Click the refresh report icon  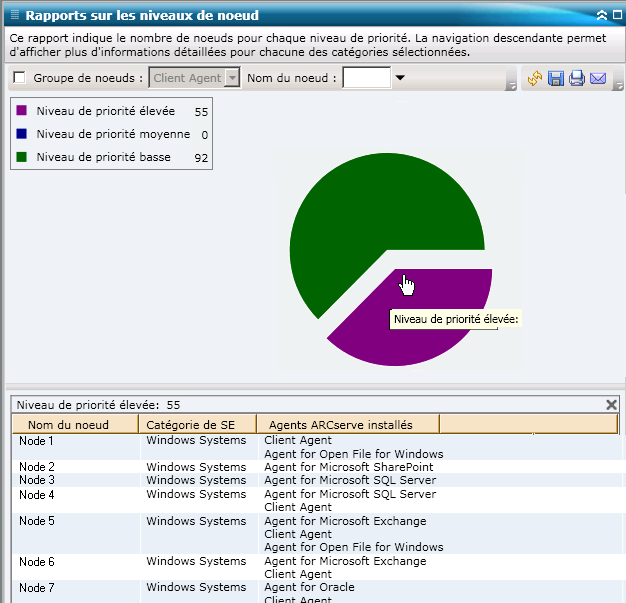pyautogui.click(x=535, y=79)
